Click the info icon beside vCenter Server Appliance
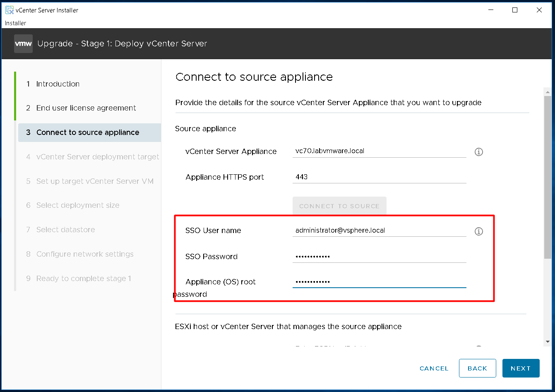Screen dimensions: 555x392 (479, 152)
